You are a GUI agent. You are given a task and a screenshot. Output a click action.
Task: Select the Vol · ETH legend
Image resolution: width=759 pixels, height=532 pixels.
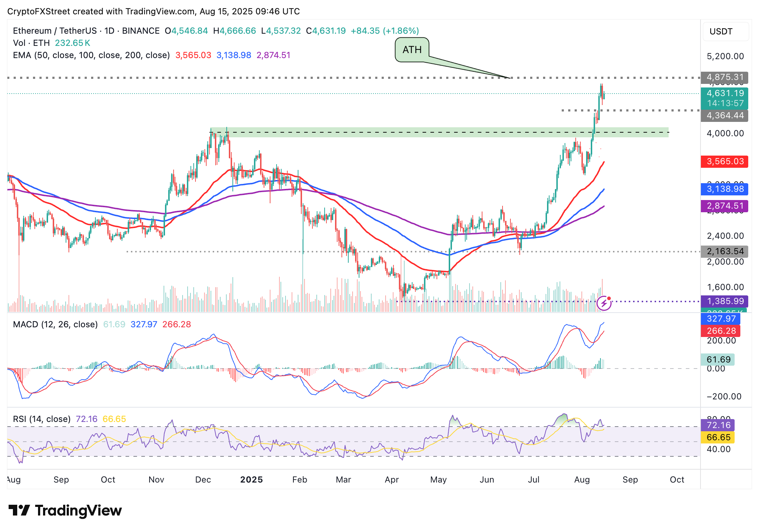pyautogui.click(x=31, y=43)
